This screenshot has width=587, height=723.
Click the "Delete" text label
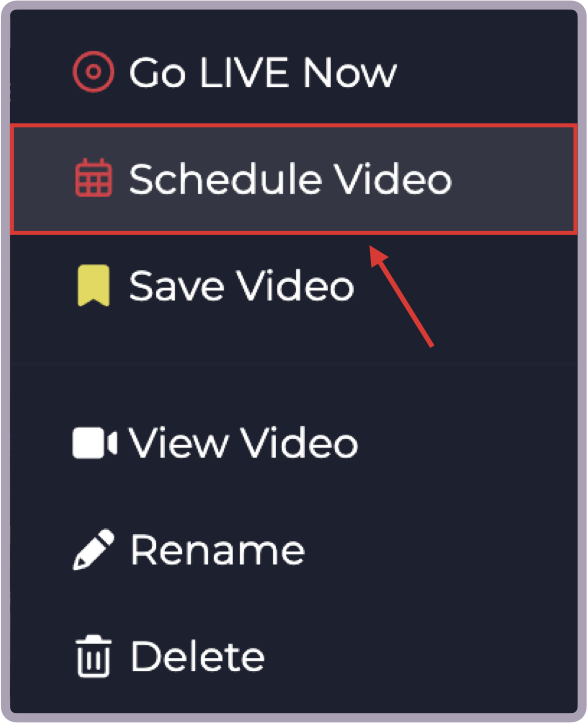pyautogui.click(x=198, y=656)
